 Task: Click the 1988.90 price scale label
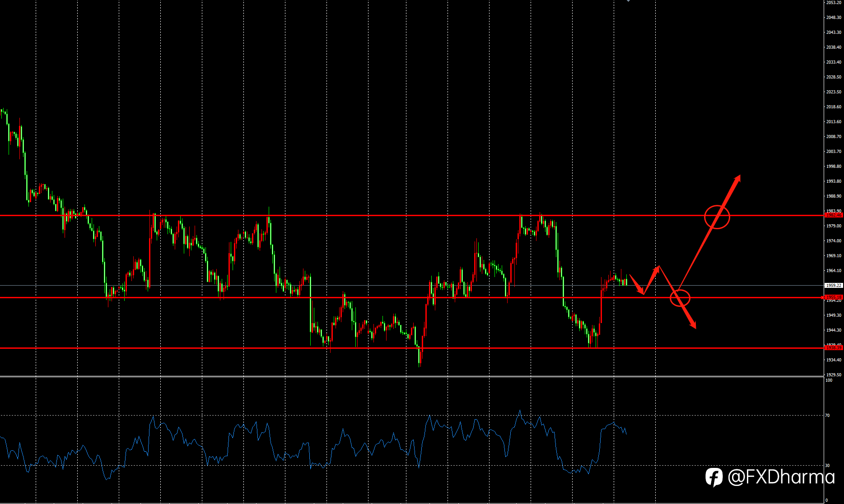pyautogui.click(x=834, y=196)
